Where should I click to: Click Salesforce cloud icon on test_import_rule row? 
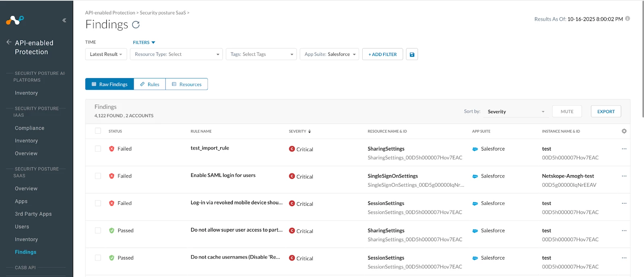[475, 149]
